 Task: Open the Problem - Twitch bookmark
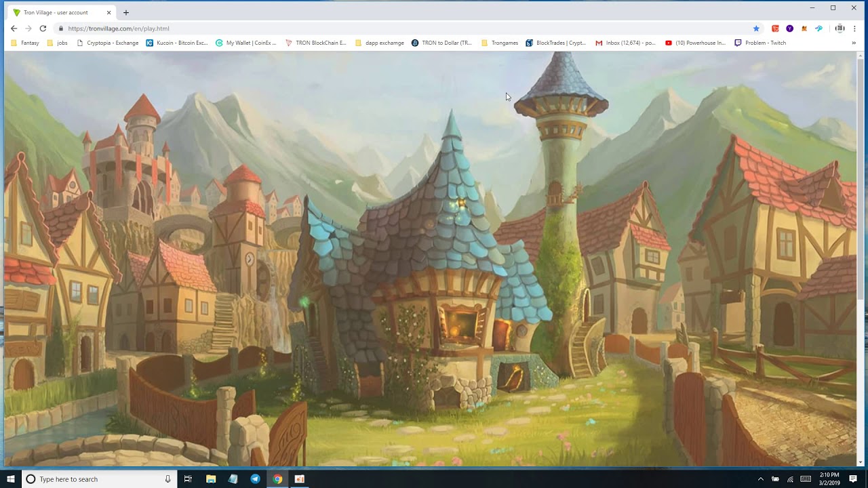tap(760, 43)
